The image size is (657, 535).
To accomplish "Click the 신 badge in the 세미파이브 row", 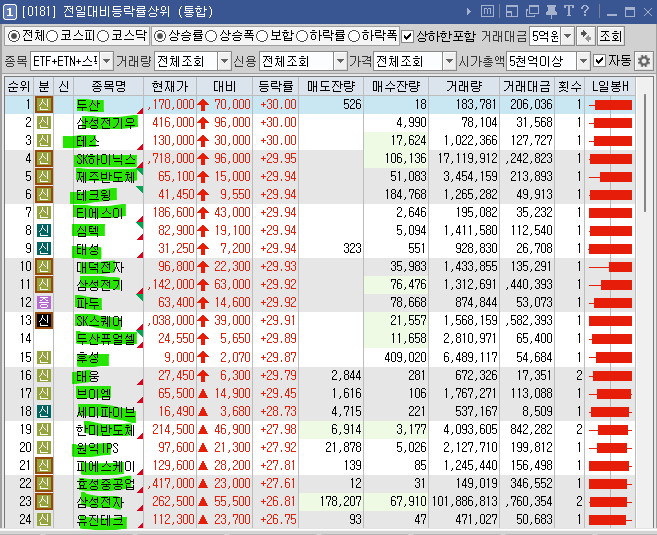I will tap(44, 411).
